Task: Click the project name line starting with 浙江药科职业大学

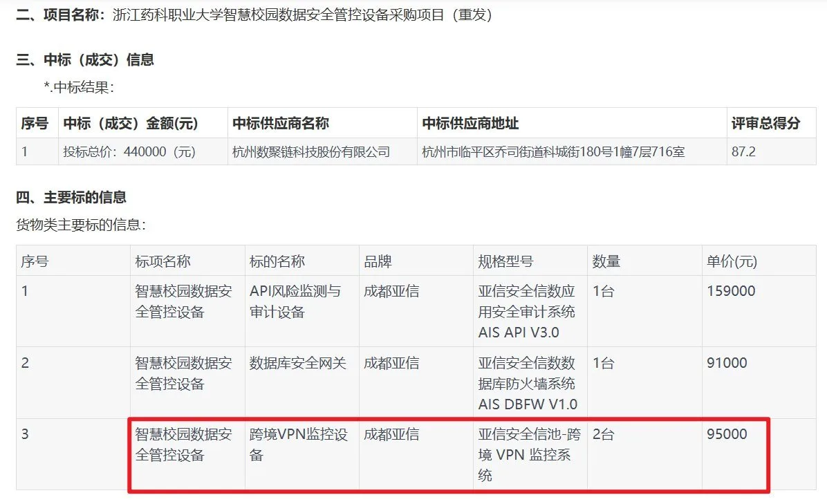Action: point(302,15)
